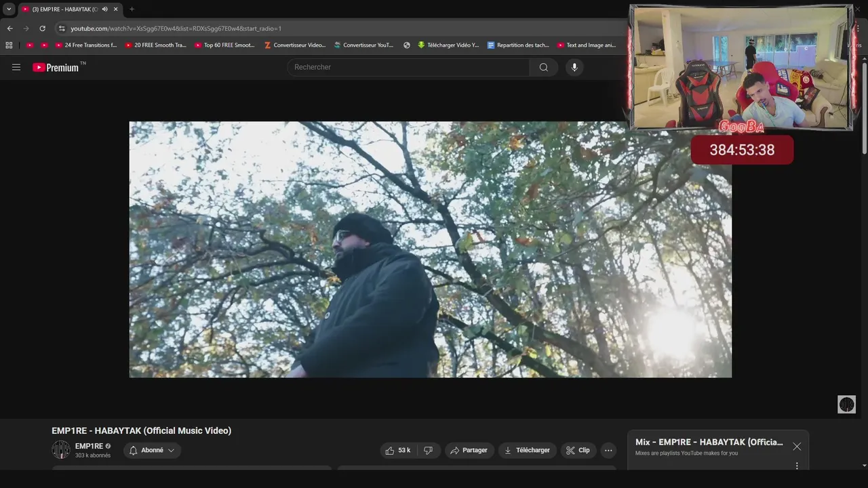
Task: Open 'Convertisseur YouT...' bookmark
Action: pyautogui.click(x=364, y=45)
